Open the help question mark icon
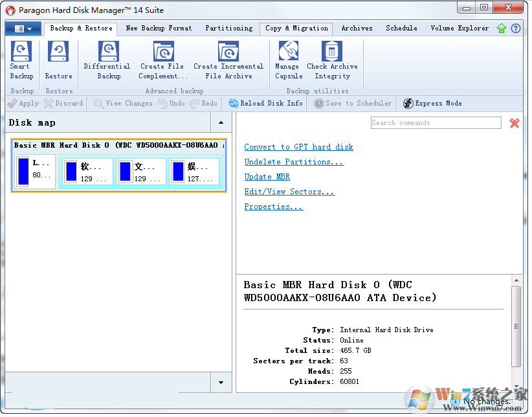 point(515,28)
